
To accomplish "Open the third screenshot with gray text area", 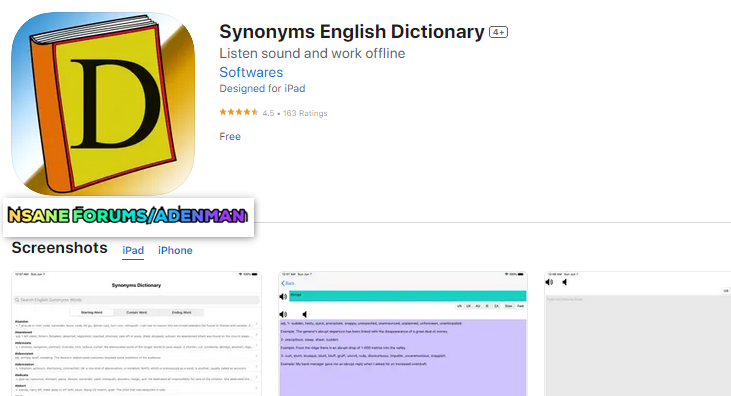I will (x=638, y=334).
